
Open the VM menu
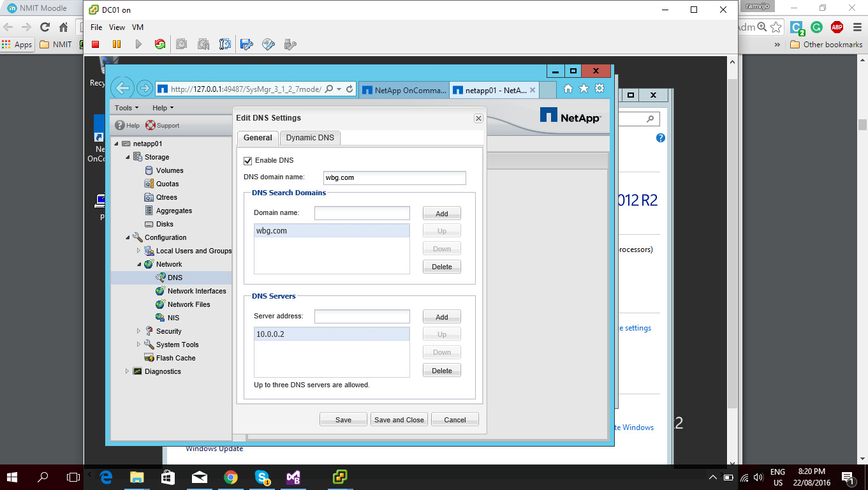[x=137, y=27]
